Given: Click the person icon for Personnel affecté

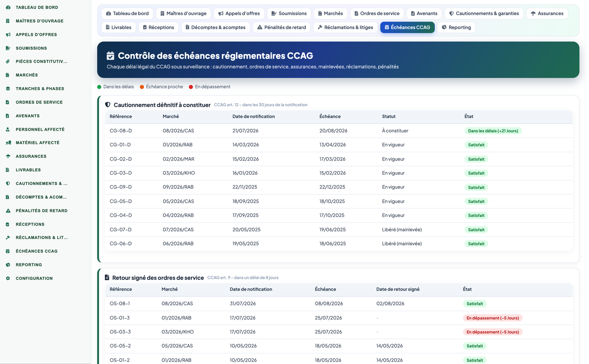Looking at the screenshot, I should pyautogui.click(x=8, y=129).
